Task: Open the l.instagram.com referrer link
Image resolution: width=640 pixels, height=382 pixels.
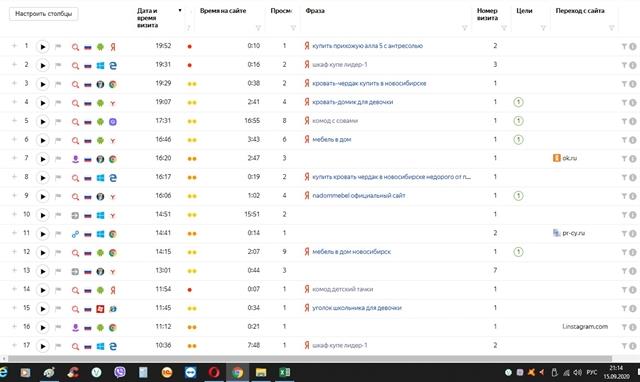Action: [585, 326]
